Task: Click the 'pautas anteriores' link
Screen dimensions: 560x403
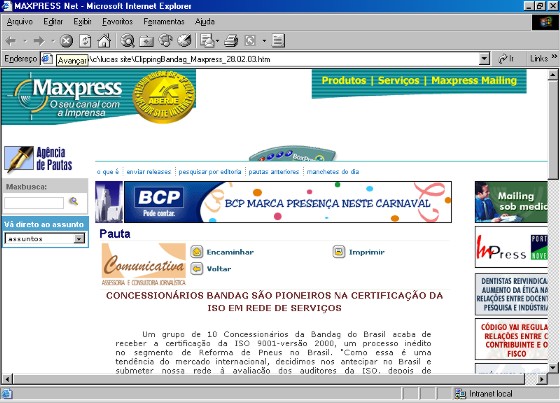Action: [x=274, y=171]
